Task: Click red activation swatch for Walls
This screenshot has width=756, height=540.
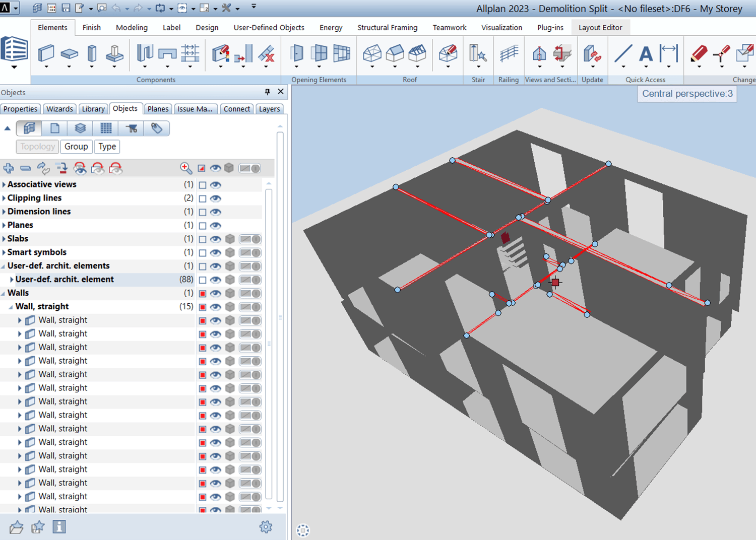Action: (203, 294)
